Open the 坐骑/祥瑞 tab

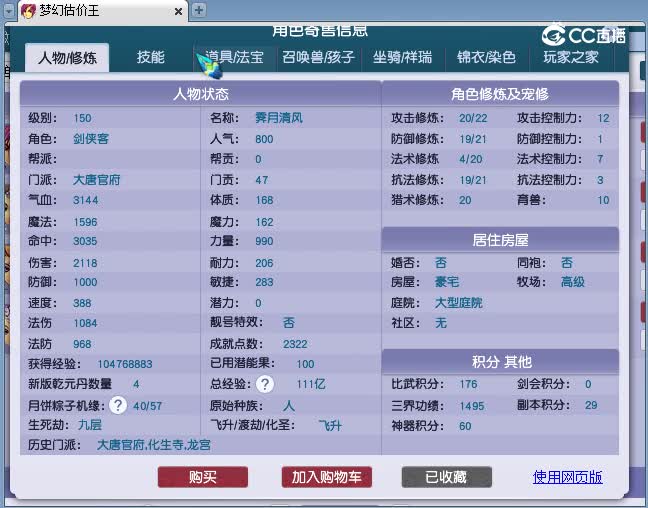(x=403, y=57)
